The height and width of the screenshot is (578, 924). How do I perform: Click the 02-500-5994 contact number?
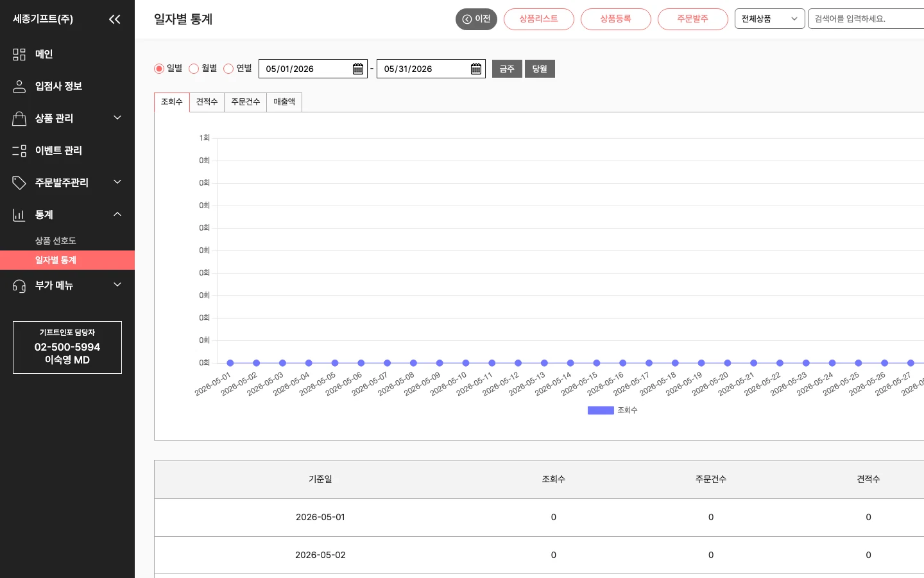(67, 347)
